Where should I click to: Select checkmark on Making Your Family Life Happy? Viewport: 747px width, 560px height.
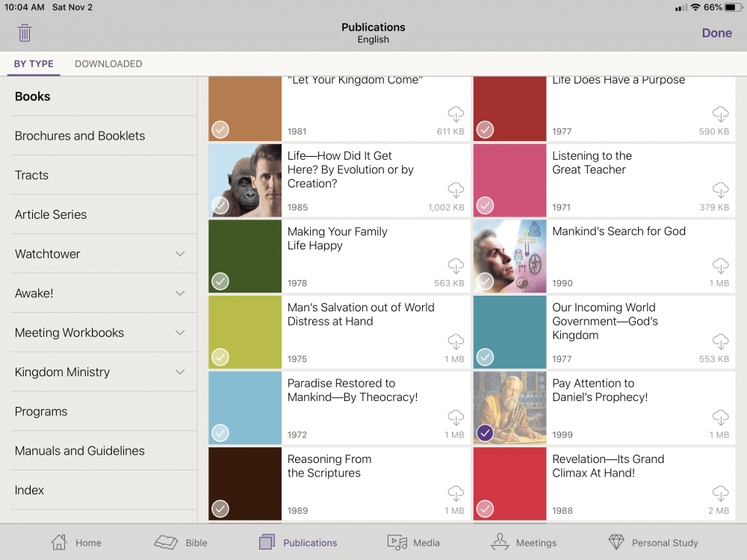click(x=220, y=281)
